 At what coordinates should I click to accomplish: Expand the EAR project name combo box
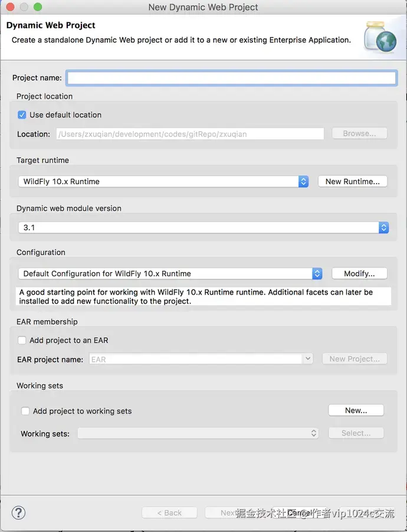pyautogui.click(x=307, y=359)
